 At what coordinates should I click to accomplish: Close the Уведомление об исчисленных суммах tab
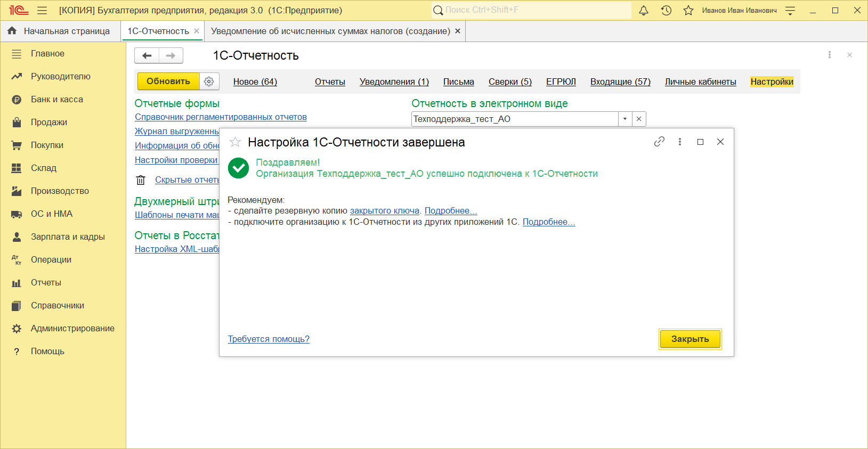pos(458,31)
